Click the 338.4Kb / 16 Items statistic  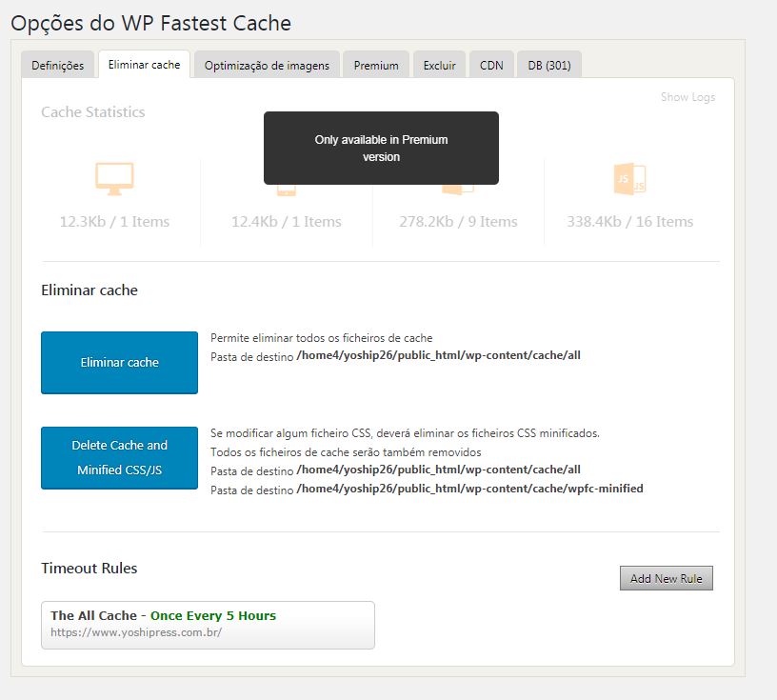click(x=629, y=221)
